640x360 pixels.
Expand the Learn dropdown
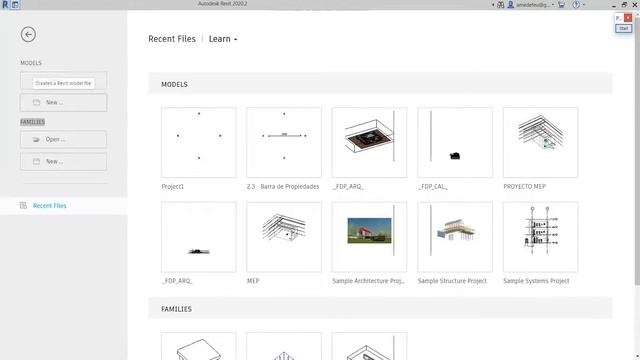point(223,39)
